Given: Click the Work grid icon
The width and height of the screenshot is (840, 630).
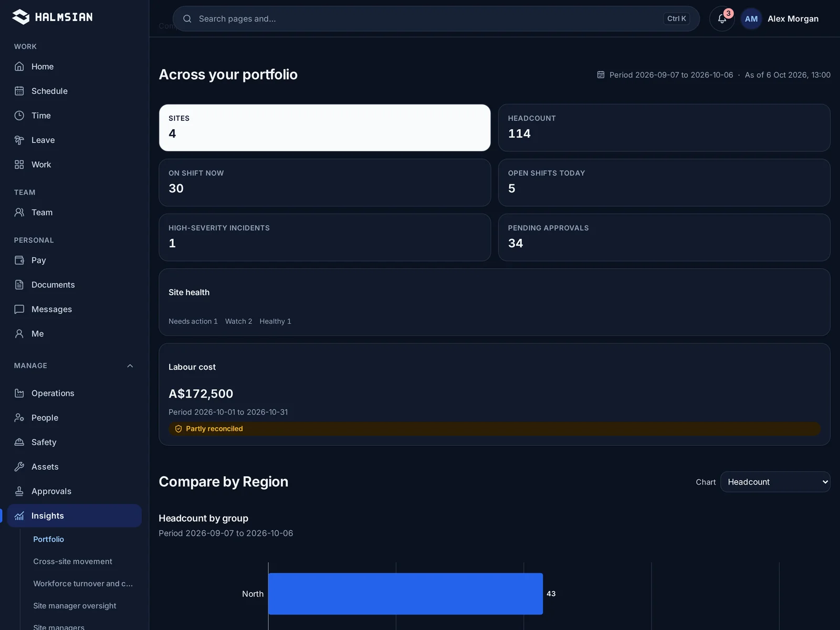Looking at the screenshot, I should pos(19,164).
